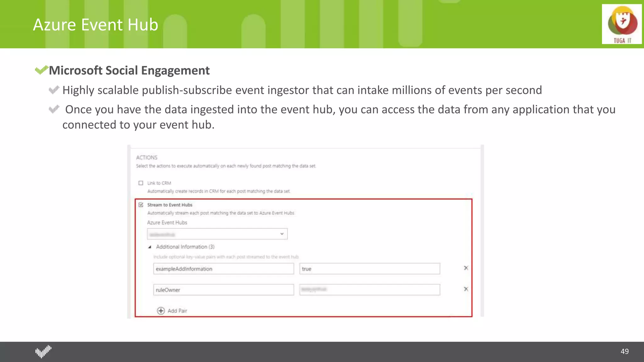Remove the exampleAddInformation pair with X

pyautogui.click(x=466, y=268)
